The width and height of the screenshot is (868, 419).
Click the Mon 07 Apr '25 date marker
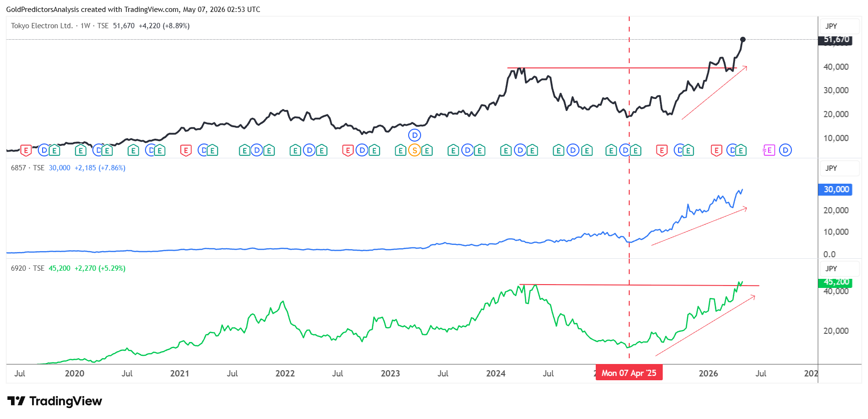tap(629, 373)
